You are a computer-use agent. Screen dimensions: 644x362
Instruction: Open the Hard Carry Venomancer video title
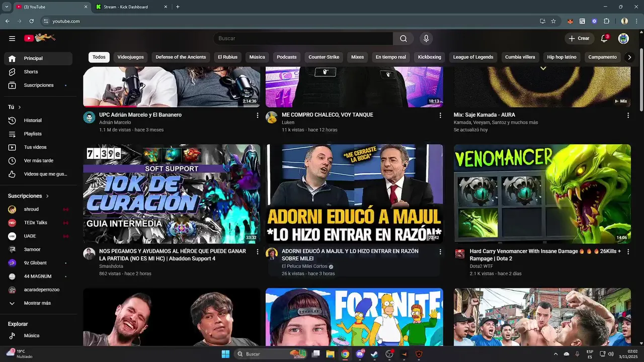tap(545, 255)
